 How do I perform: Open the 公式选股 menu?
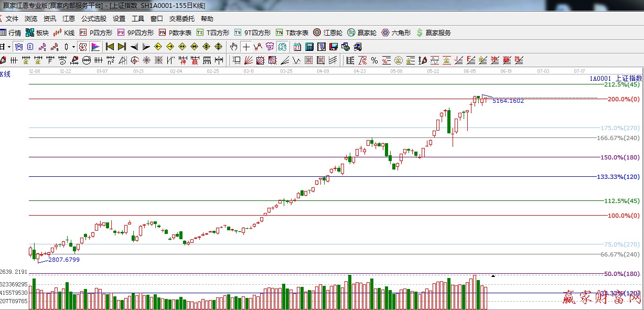tap(94, 19)
